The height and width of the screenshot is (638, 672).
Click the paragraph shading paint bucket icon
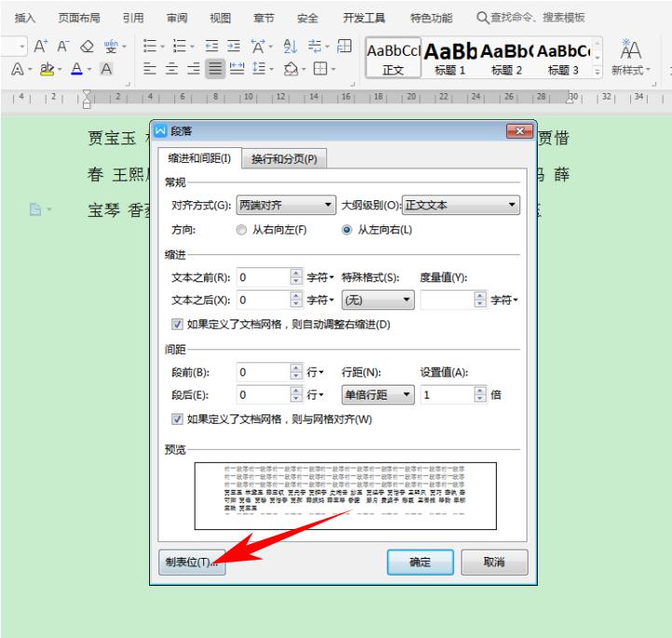tap(291, 69)
